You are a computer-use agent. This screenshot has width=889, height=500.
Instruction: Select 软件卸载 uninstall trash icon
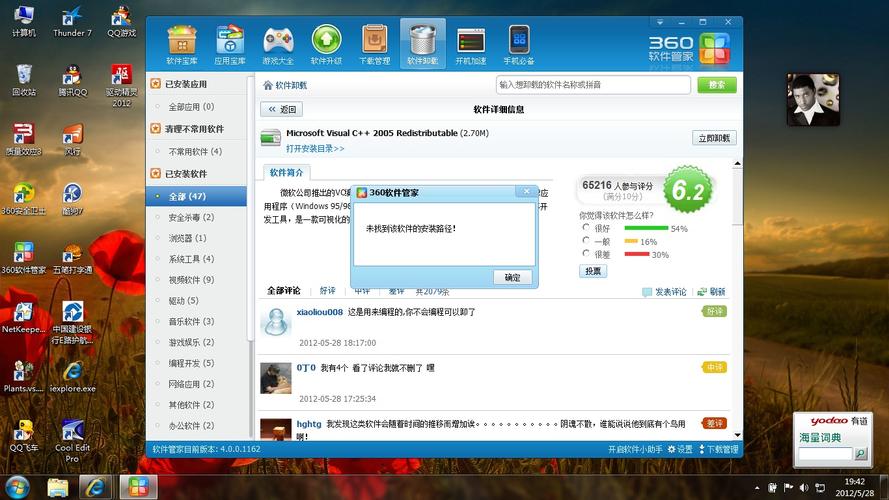pos(422,44)
